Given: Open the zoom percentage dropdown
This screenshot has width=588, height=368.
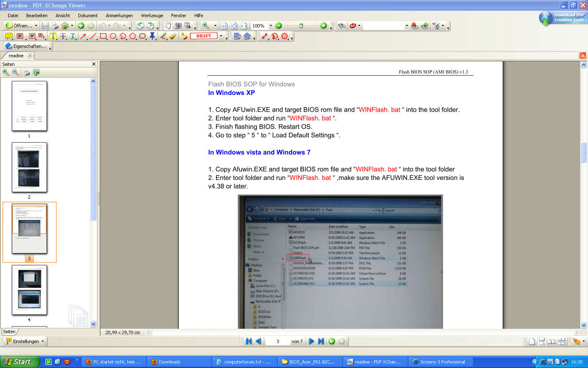Looking at the screenshot, I should [x=270, y=26].
